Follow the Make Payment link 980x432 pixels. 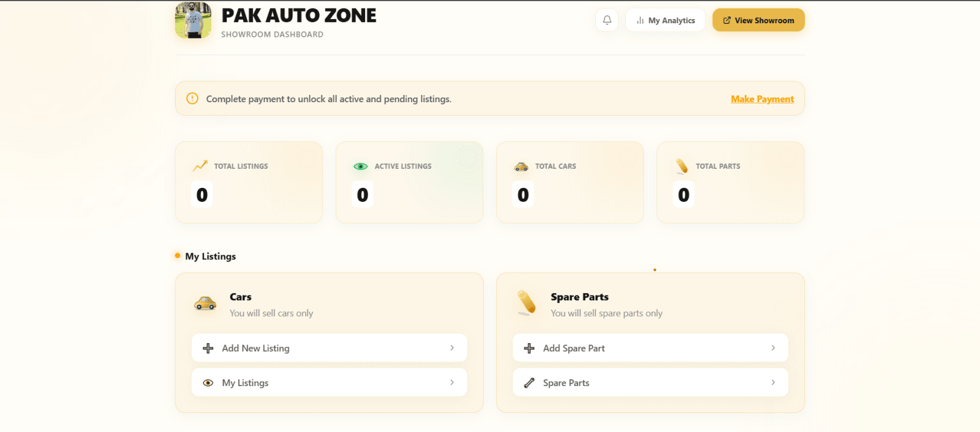tap(762, 99)
